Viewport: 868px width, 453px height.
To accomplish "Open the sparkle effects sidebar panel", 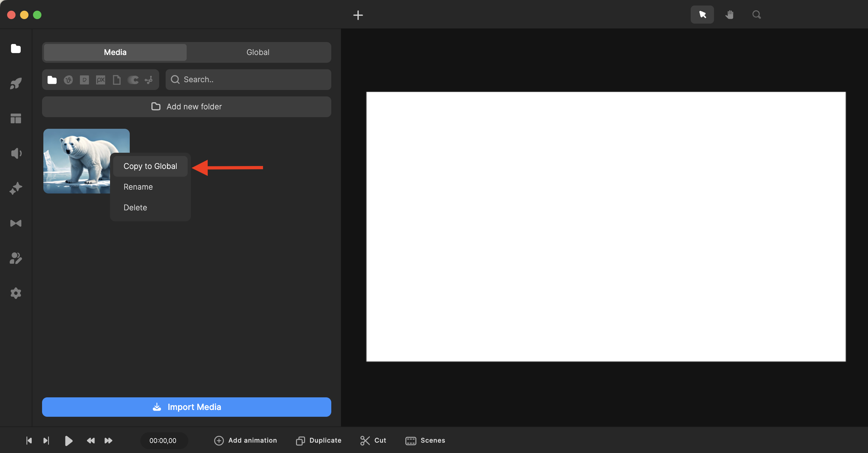I will click(x=16, y=188).
